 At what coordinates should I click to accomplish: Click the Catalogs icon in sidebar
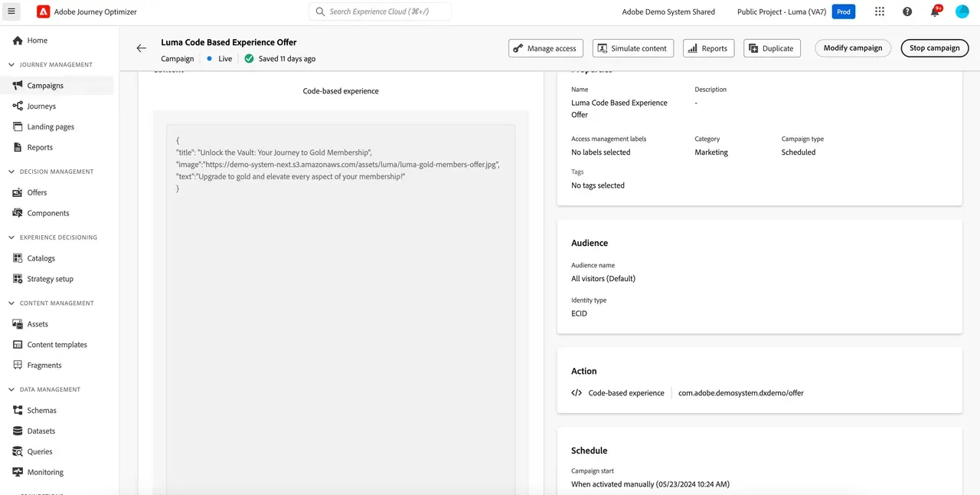pos(18,259)
